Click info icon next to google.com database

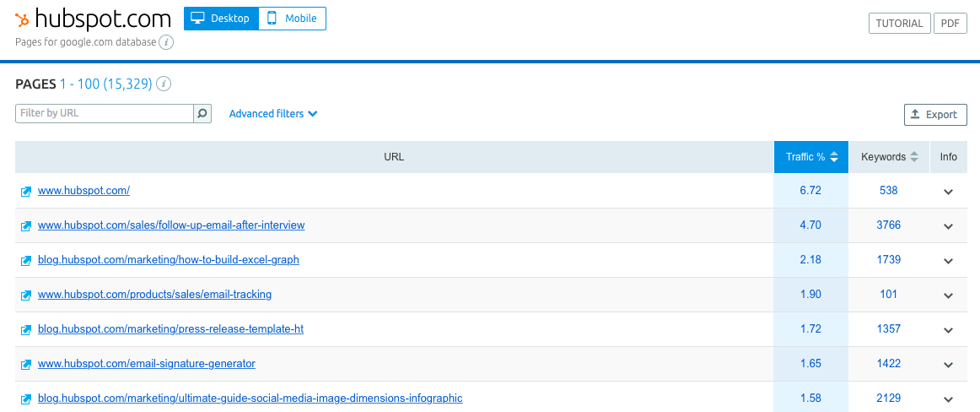coord(165,42)
